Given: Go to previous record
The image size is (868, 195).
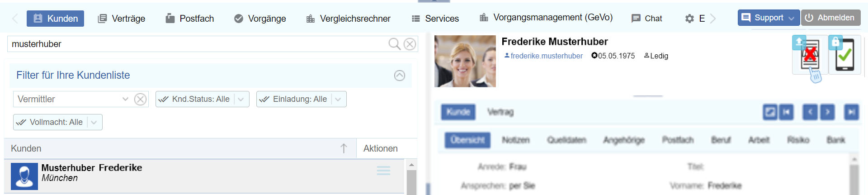Looking at the screenshot, I should click(810, 112).
